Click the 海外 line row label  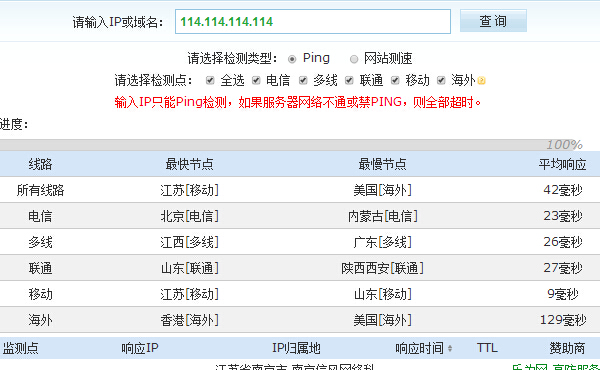click(x=40, y=320)
